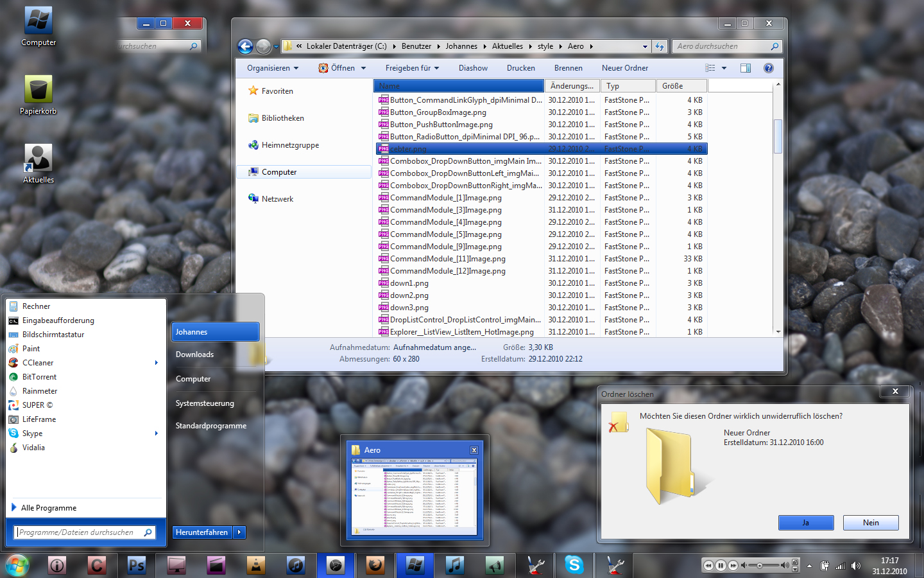924x578 pixels.
Task: Expand the recent pages arrow beside Forward
Action: (x=276, y=47)
